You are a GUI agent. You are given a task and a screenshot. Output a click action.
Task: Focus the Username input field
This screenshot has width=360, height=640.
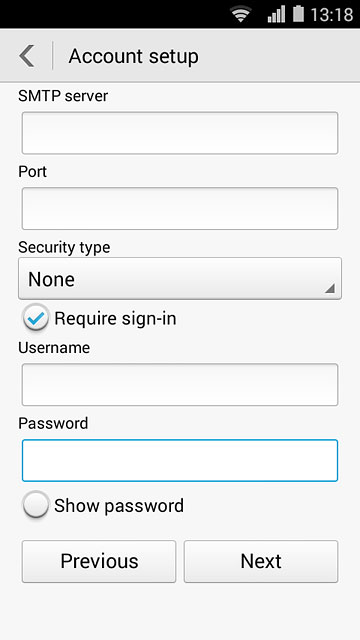180,384
